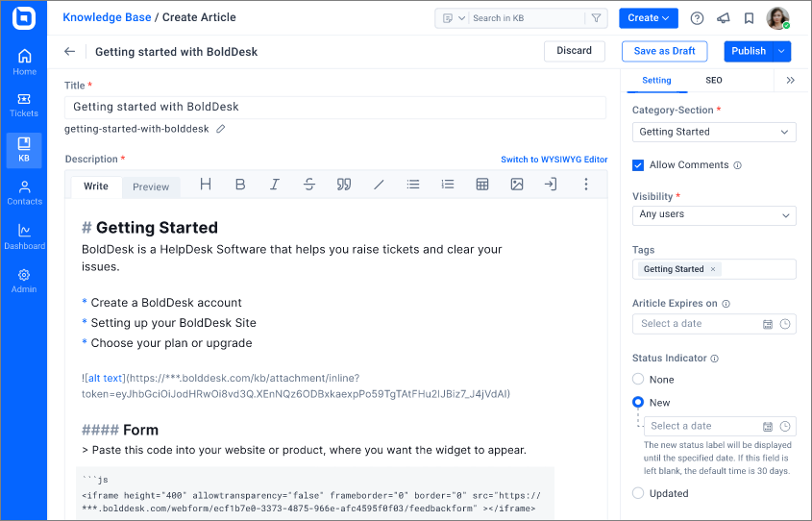Collapse the settings panel with double chevron
Image resolution: width=812 pixels, height=521 pixels.
(790, 81)
